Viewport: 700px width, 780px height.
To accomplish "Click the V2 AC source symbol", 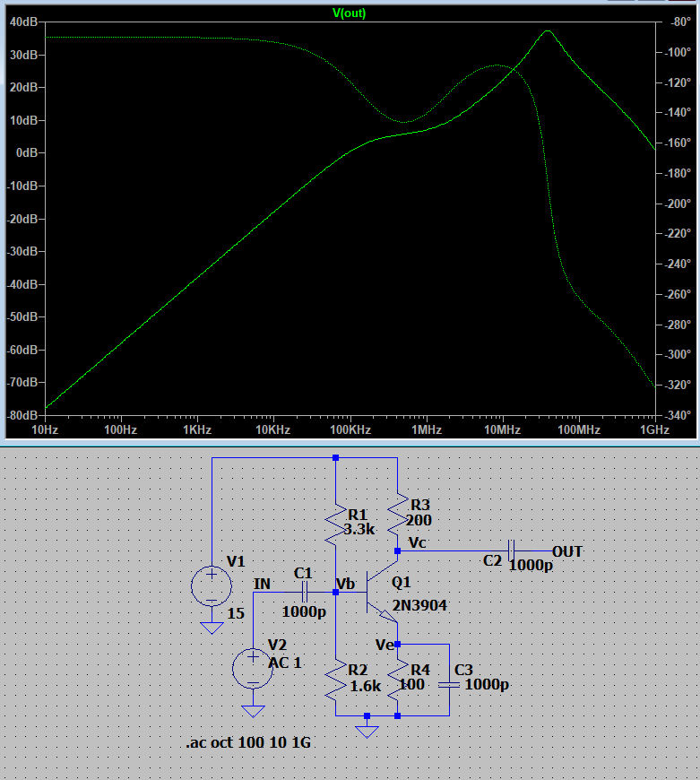I will [x=253, y=669].
